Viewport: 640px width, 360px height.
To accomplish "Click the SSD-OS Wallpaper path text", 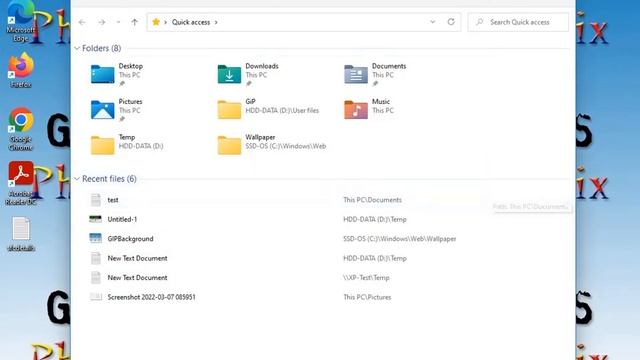I will tap(400, 239).
